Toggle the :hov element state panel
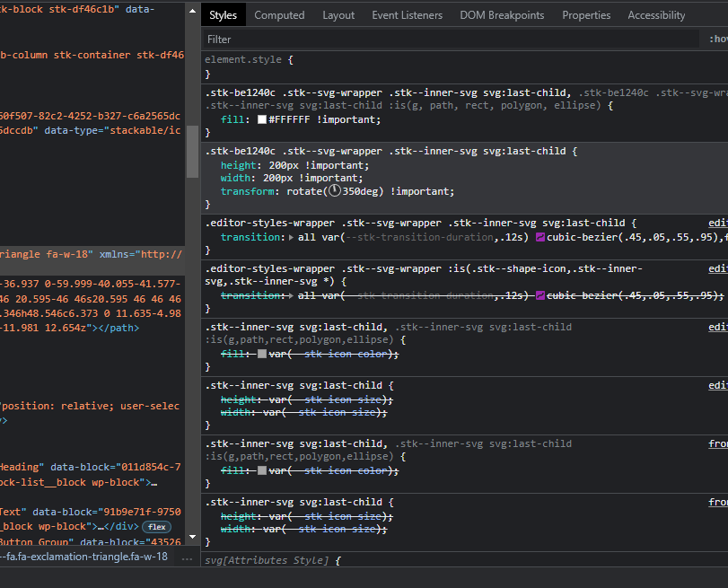 (718, 39)
